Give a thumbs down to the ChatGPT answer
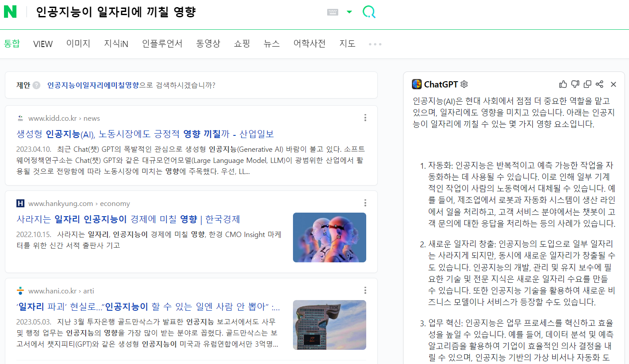Screen dimensions: 629x364 [x=575, y=84]
